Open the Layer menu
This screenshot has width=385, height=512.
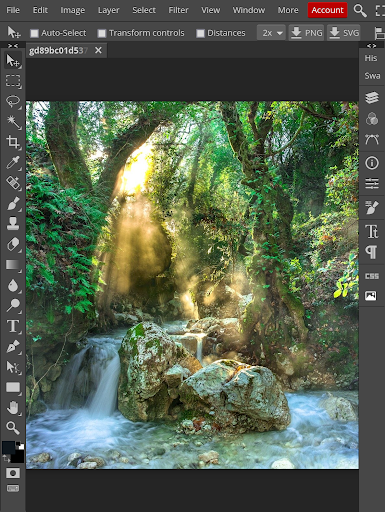point(108,10)
